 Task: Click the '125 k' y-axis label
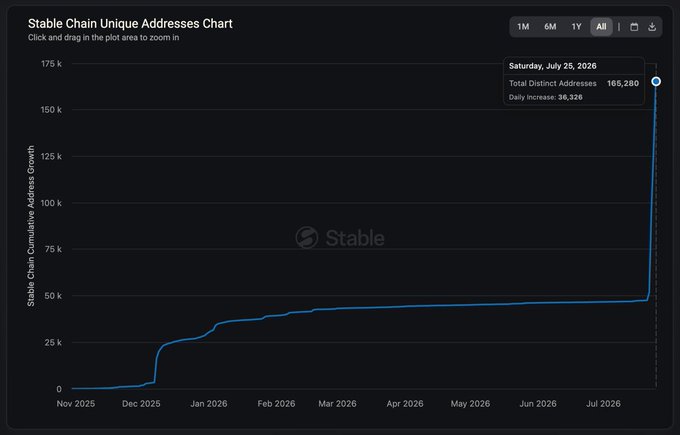(x=51, y=156)
